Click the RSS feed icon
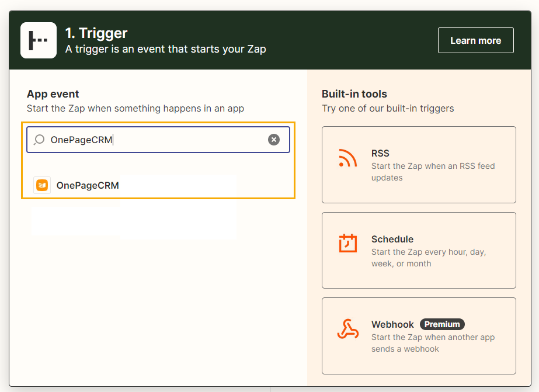Image resolution: width=539 pixels, height=392 pixels. pyautogui.click(x=347, y=158)
